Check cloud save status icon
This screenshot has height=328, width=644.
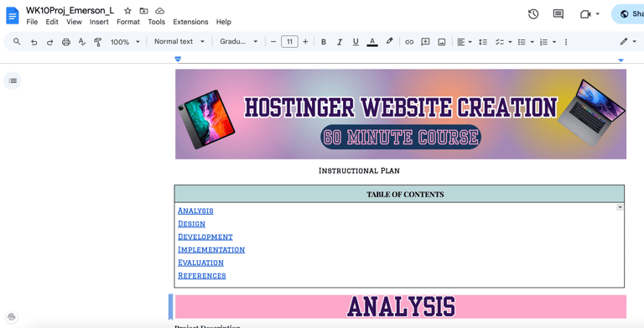(160, 11)
